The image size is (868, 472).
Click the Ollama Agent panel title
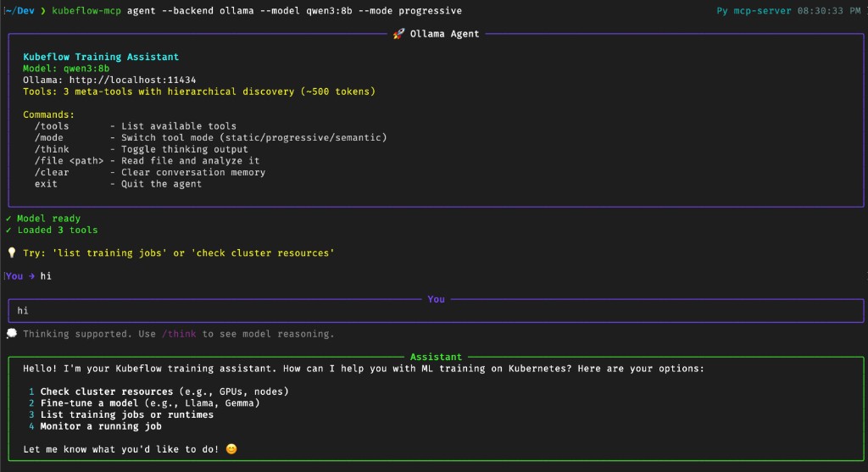444,34
